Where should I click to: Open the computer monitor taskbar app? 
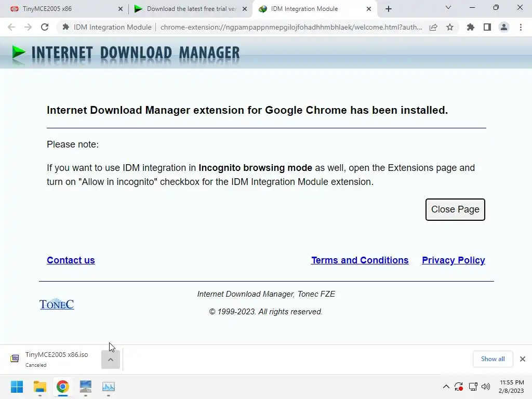click(86, 387)
